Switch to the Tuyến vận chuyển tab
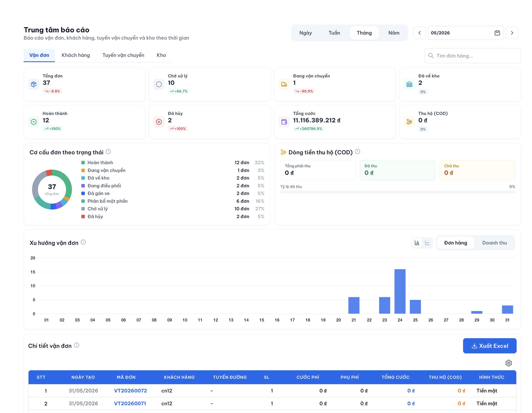This screenshot has width=532, height=413. 123,55
